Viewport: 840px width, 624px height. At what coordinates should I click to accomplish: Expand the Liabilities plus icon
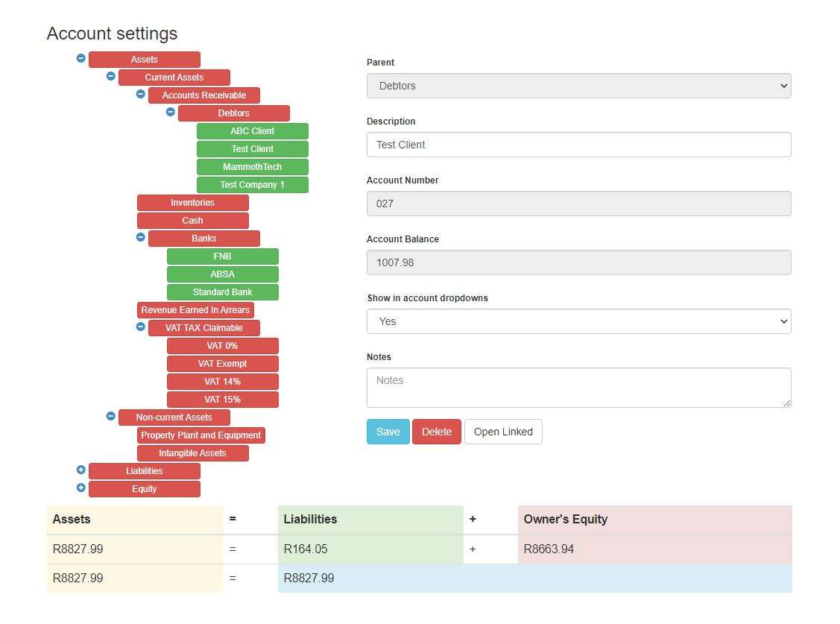(81, 470)
